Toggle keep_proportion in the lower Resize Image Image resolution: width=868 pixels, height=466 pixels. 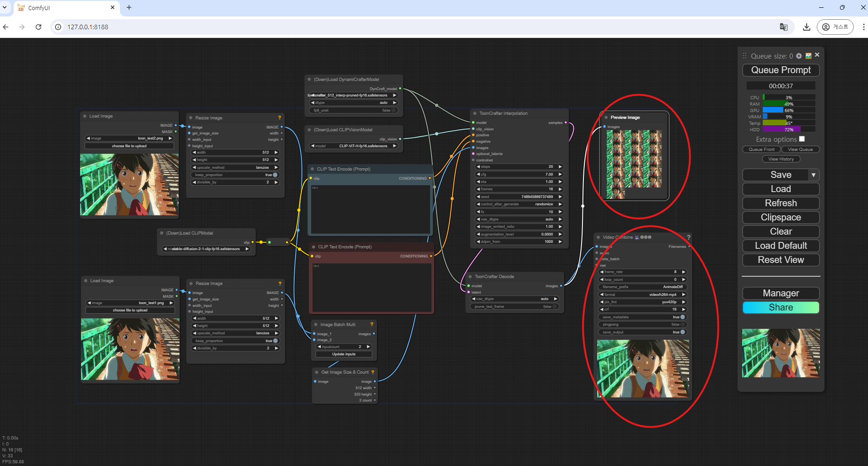235,341
